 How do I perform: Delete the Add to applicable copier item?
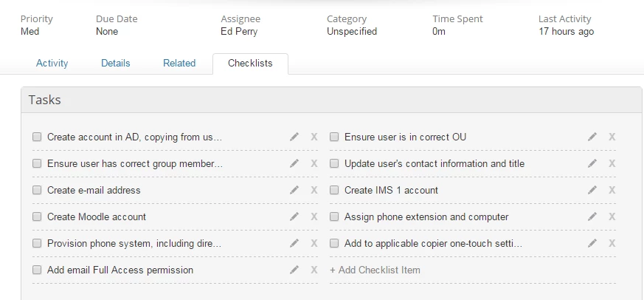[x=612, y=243]
